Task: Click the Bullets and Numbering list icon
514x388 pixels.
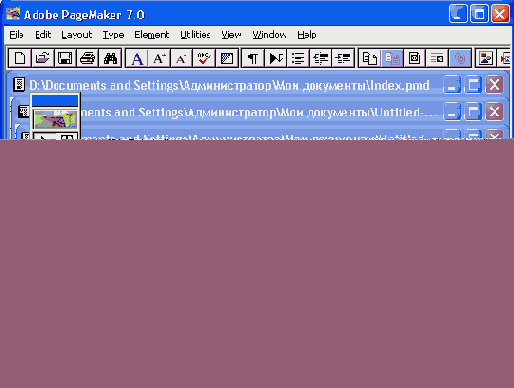Action: (298, 58)
